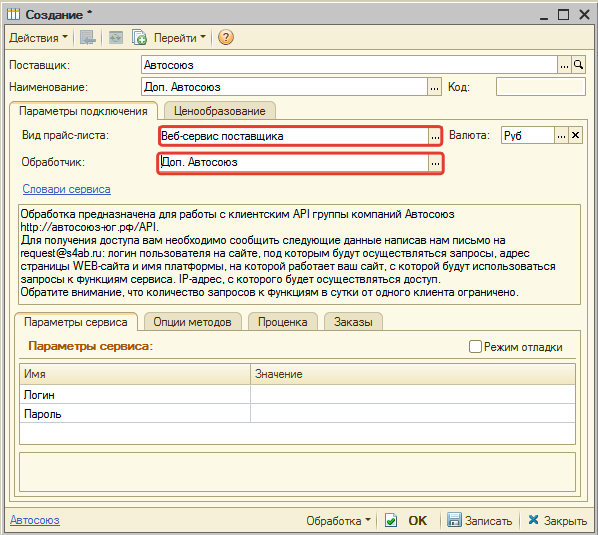Open the Обработка dropdown at the bottom
Image resolution: width=598 pixels, height=535 pixels.
click(338, 521)
